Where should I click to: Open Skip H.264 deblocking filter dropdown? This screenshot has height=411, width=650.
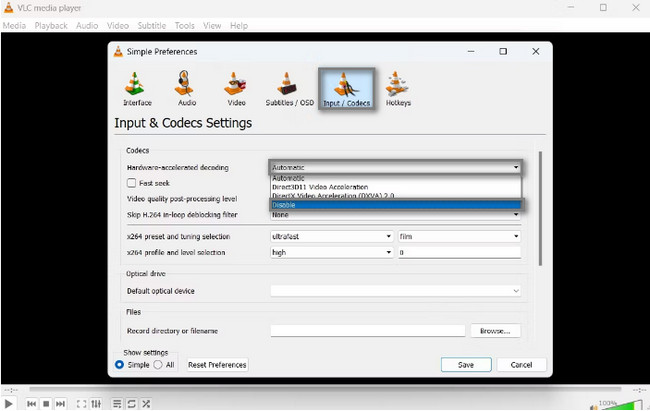(x=395, y=214)
